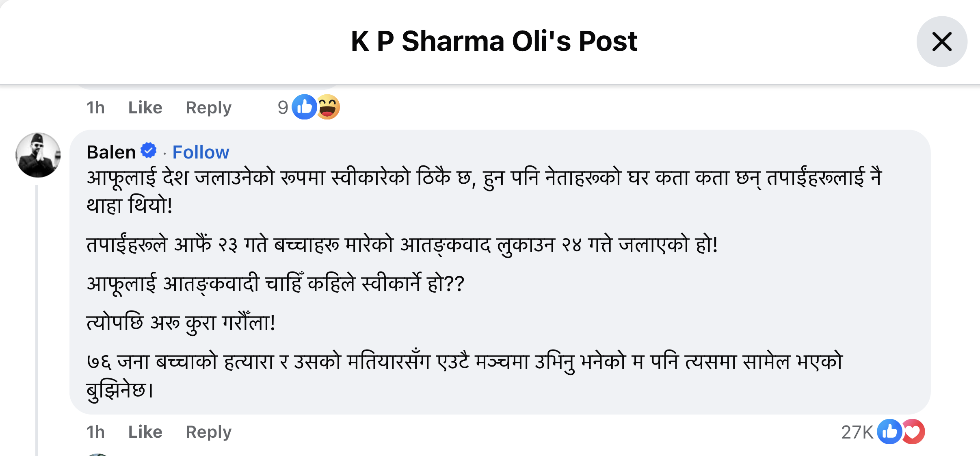This screenshot has height=456, width=980.
Task: Click the "K P Sharma Oli's Post" title
Action: (494, 41)
